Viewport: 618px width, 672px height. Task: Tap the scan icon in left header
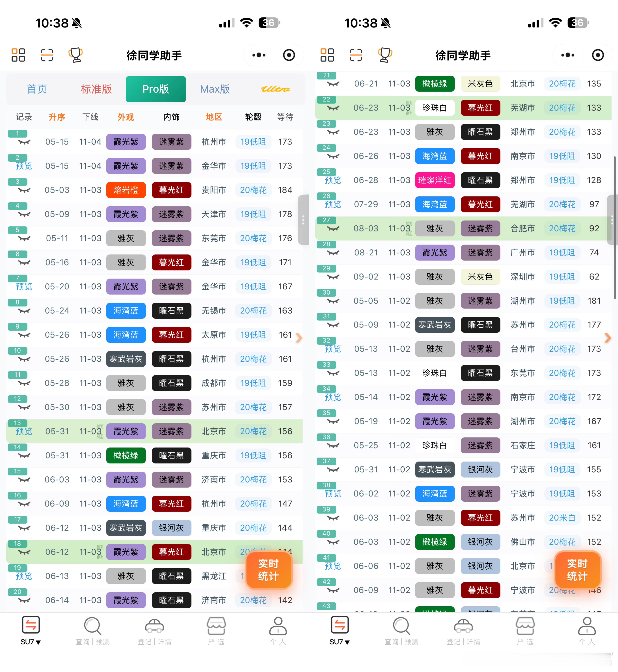click(47, 55)
